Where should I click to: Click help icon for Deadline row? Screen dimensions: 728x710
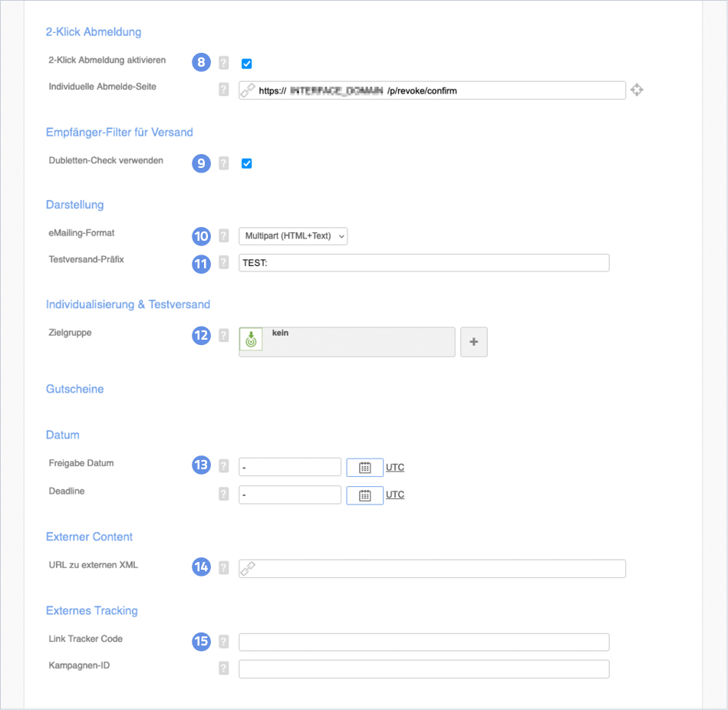(x=223, y=495)
